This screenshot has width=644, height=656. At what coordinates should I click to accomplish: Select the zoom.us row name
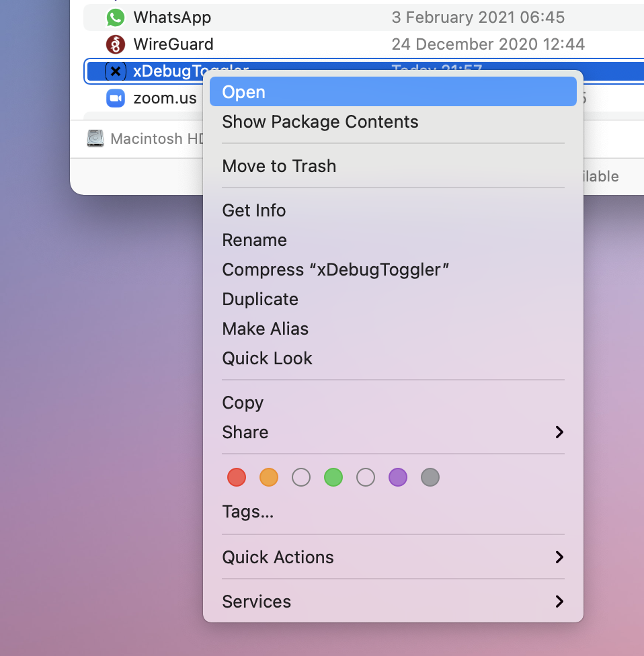click(165, 98)
